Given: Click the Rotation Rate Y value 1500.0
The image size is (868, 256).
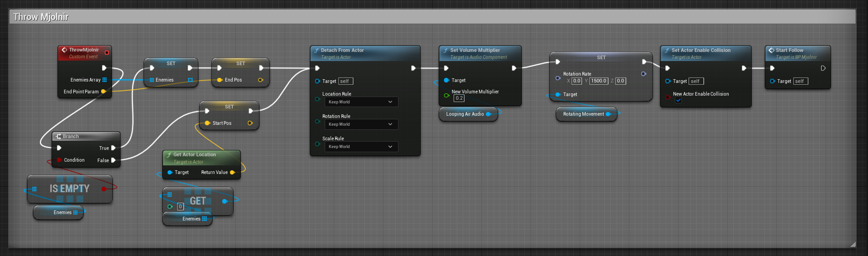Looking at the screenshot, I should (599, 81).
